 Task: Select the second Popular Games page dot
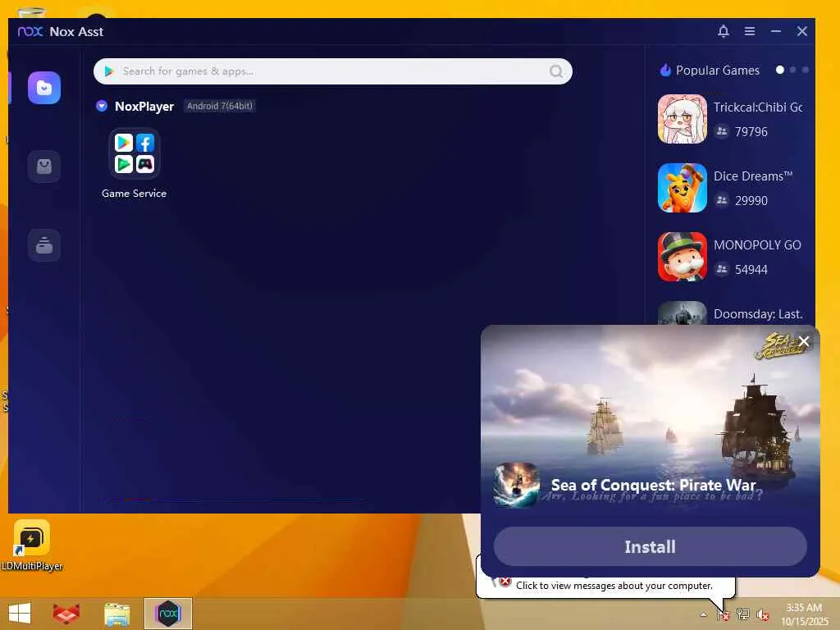coord(793,70)
